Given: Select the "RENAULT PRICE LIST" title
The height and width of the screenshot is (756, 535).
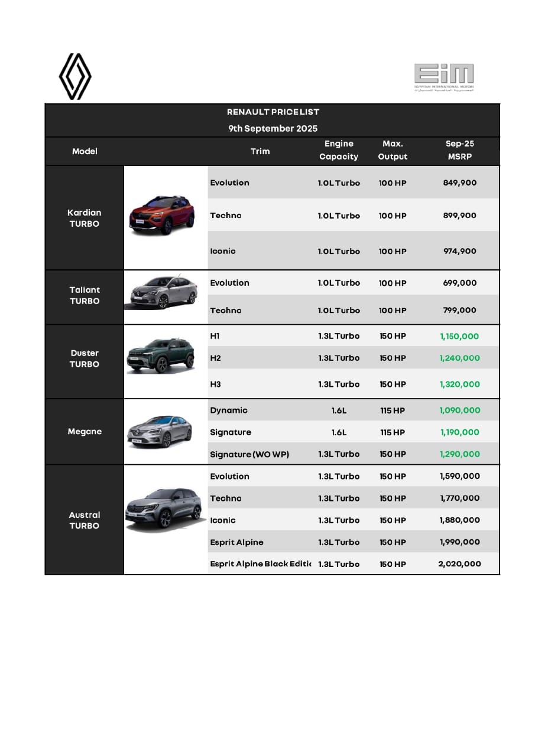Looking at the screenshot, I should pos(273,112).
